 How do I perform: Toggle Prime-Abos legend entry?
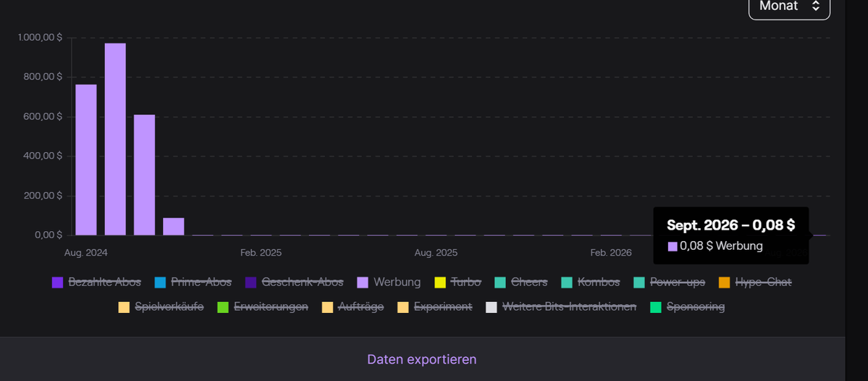[x=193, y=282]
